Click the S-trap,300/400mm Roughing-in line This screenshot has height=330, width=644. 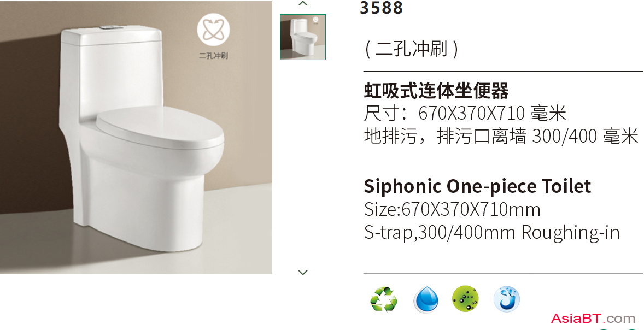pyautogui.click(x=491, y=233)
